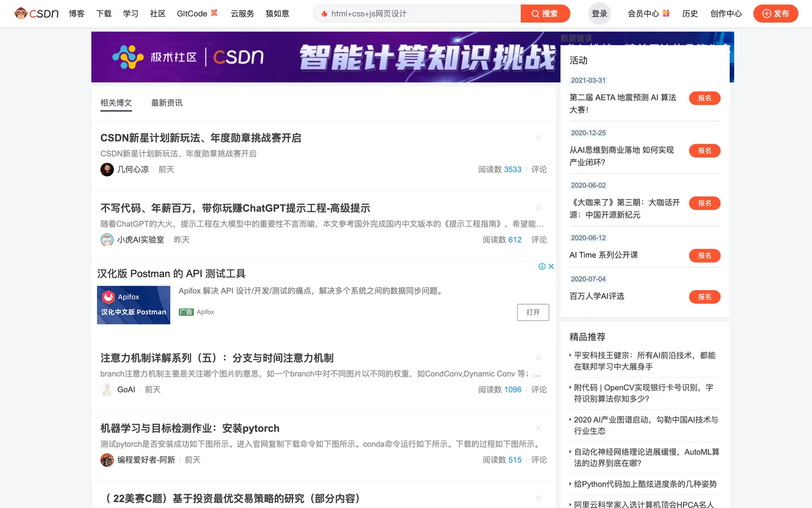Screen dimensions: 812x508
Task: Switch to 最新资讯 tab
Action: 167,103
